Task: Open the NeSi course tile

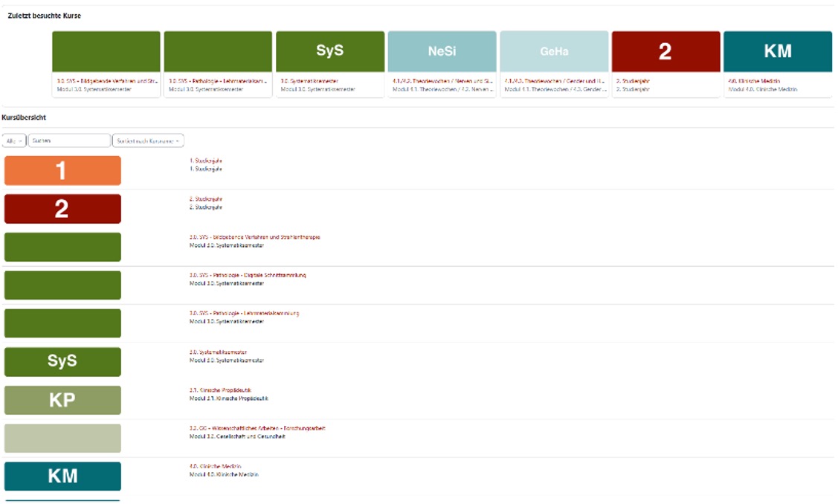Action: [442, 49]
